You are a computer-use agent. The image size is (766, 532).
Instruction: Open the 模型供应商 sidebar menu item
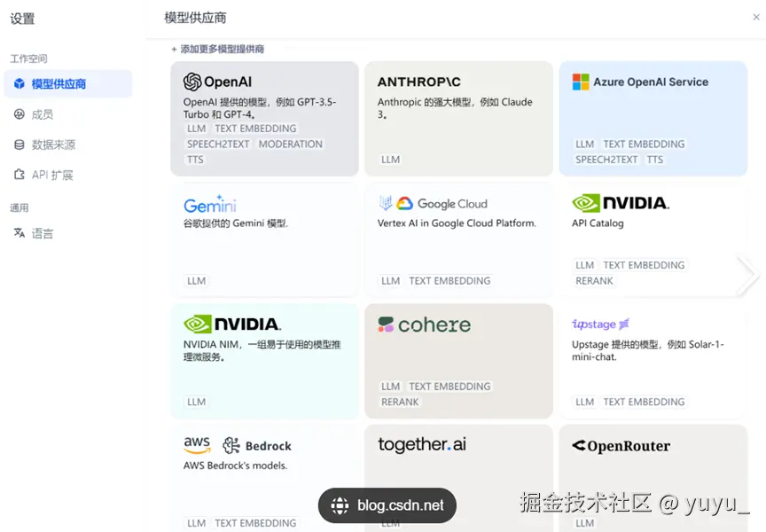pyautogui.click(x=59, y=84)
